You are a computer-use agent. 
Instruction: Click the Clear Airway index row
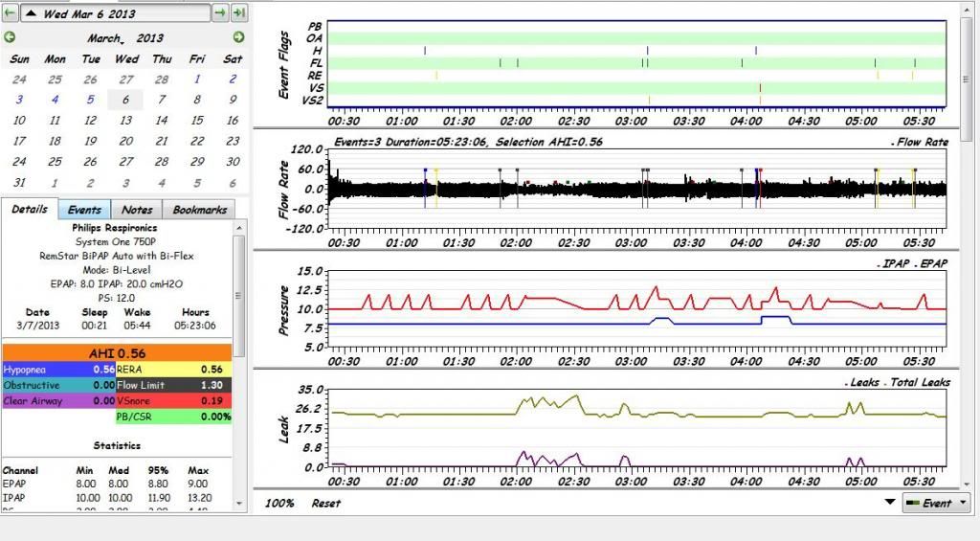pyautogui.click(x=58, y=401)
